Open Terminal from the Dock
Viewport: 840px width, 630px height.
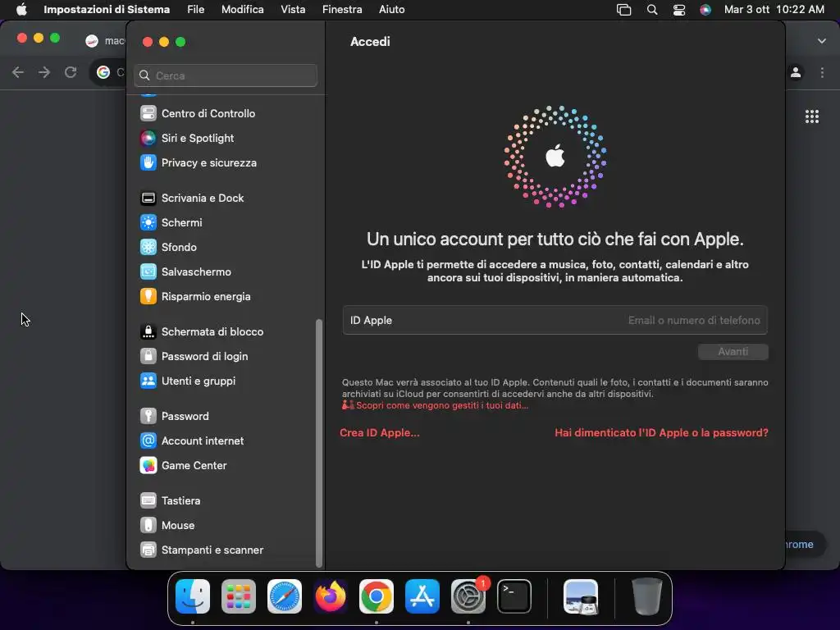(x=514, y=596)
